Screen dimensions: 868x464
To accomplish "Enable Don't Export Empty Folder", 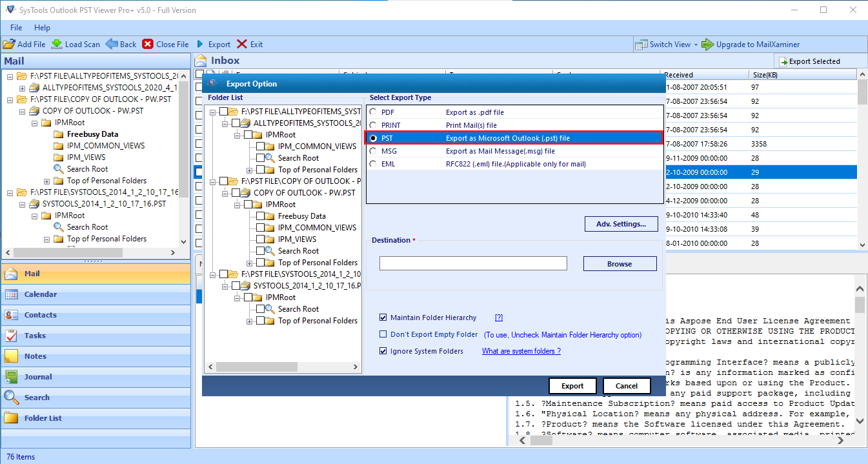I will click(383, 334).
